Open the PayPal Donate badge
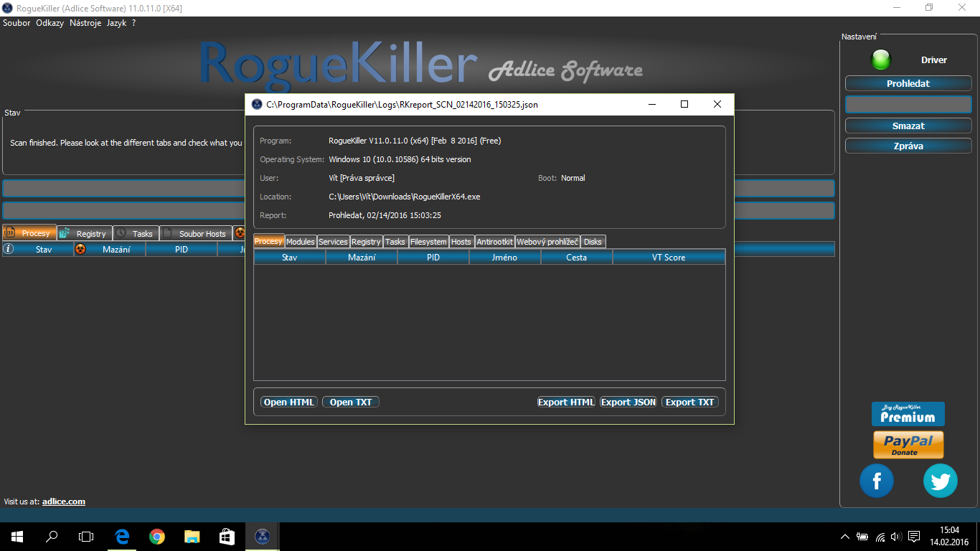Viewport: 980px width, 551px height. pyautogui.click(x=908, y=445)
